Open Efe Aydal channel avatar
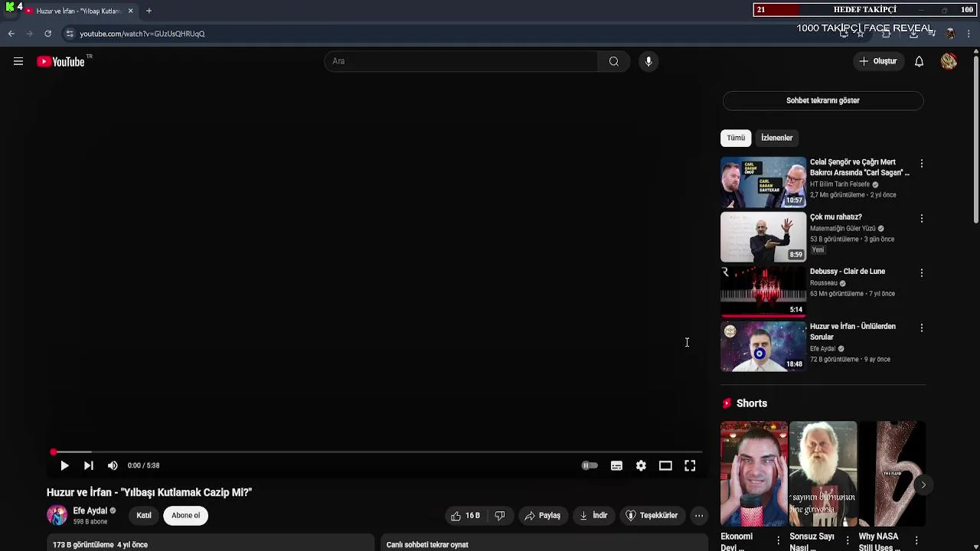980x551 pixels. point(57,516)
